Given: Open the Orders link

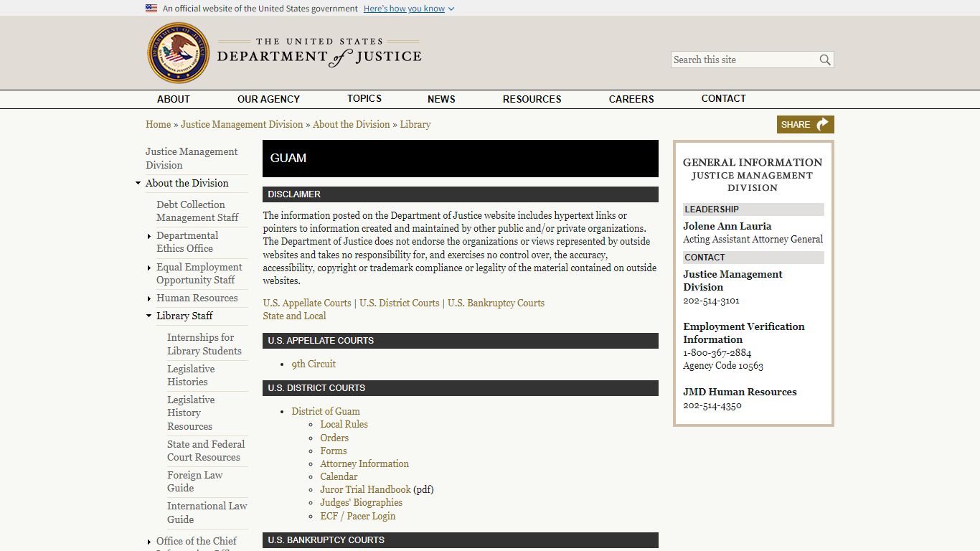Looking at the screenshot, I should [x=334, y=438].
